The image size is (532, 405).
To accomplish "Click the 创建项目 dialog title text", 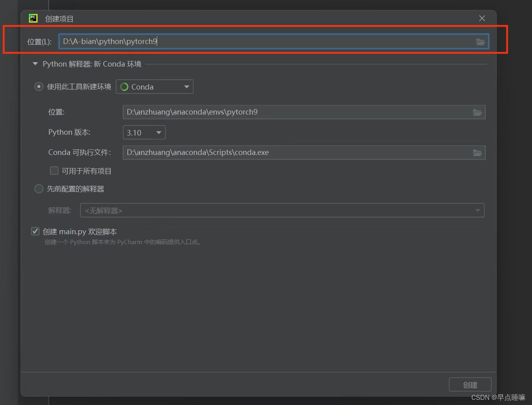I will coord(59,19).
